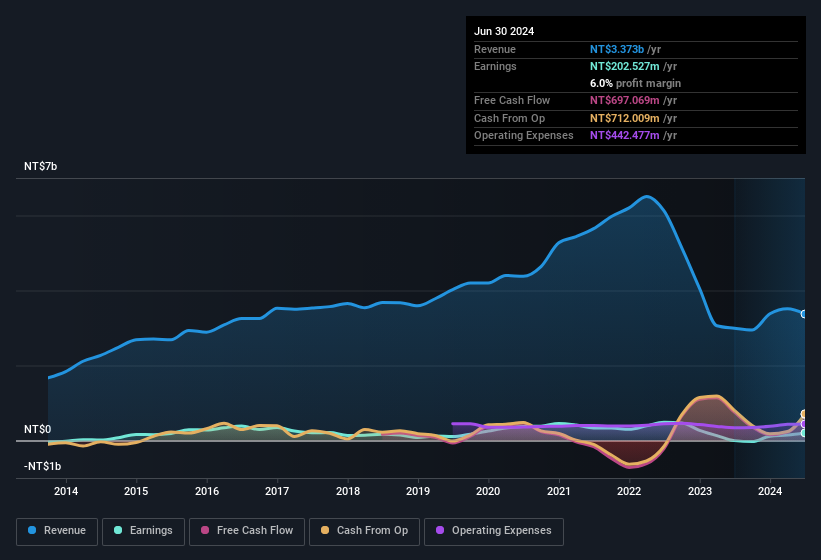The image size is (821, 560).
Task: Click the Free Cash Flow label in tooltip
Action: (512, 100)
